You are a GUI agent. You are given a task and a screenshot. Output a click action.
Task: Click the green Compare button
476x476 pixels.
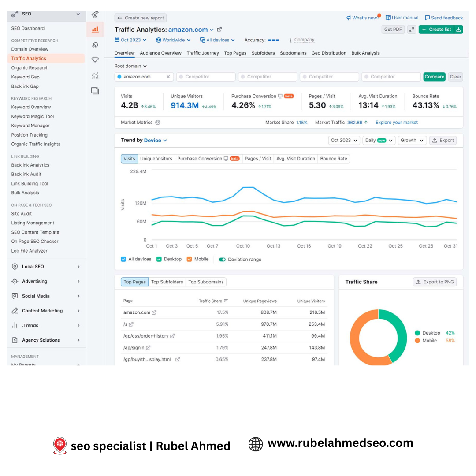point(434,76)
